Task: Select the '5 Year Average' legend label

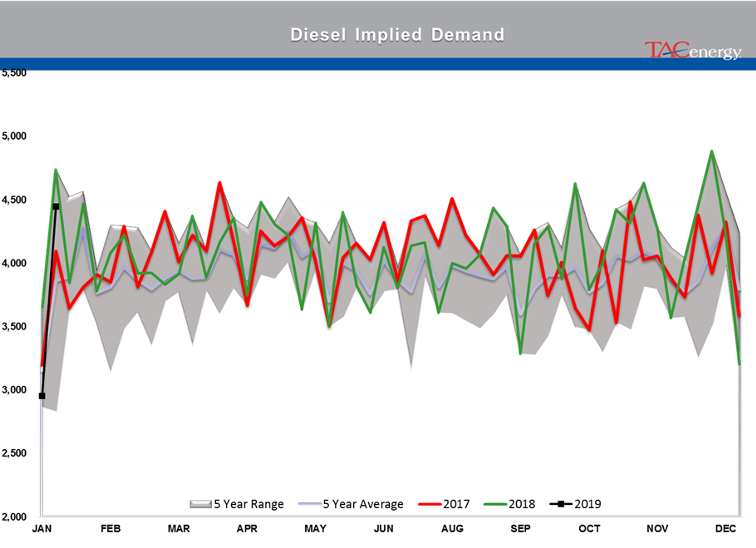Action: (363, 504)
